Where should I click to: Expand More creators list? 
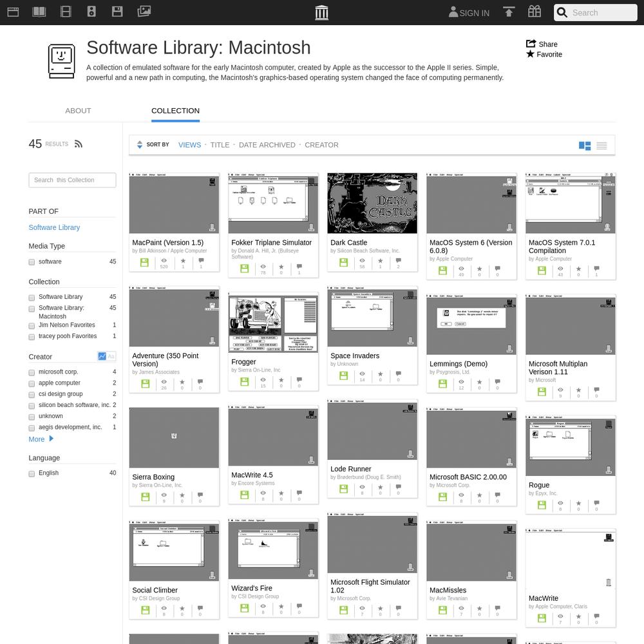pos(41,439)
